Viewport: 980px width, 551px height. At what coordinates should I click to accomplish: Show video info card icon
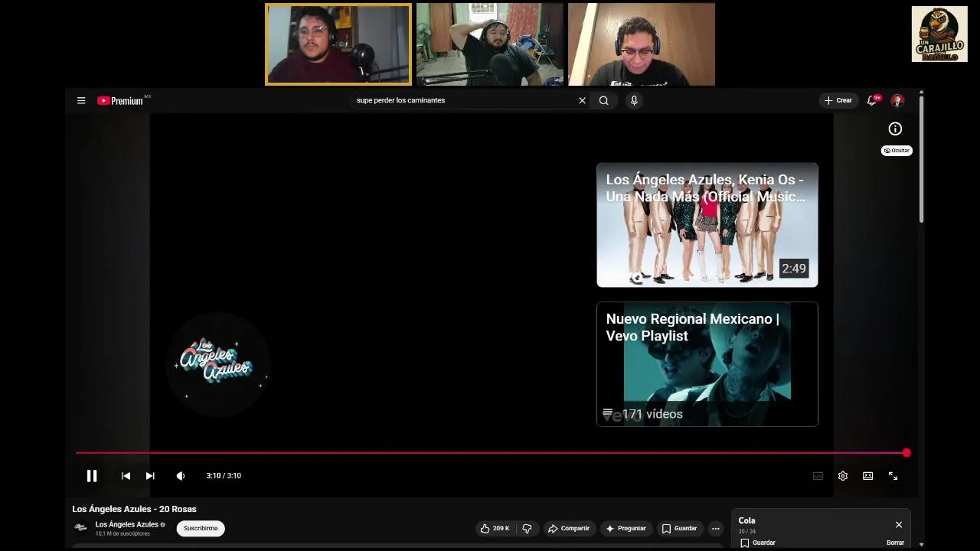(x=895, y=129)
